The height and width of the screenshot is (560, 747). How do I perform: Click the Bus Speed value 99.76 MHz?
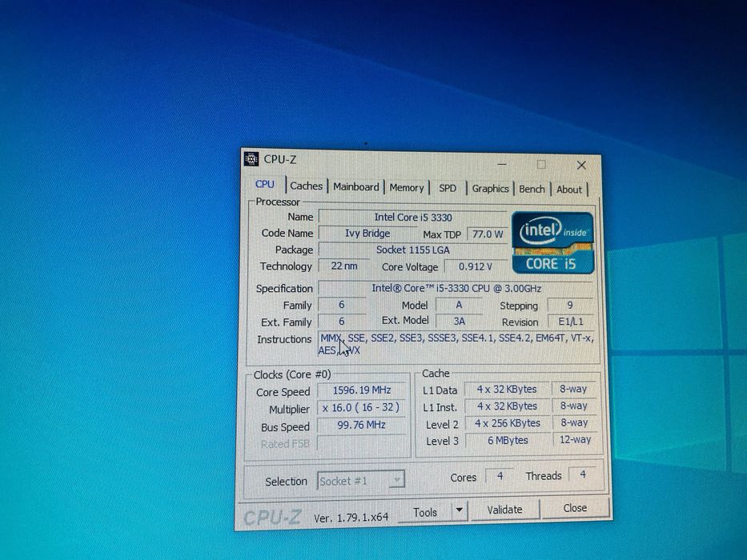362,425
